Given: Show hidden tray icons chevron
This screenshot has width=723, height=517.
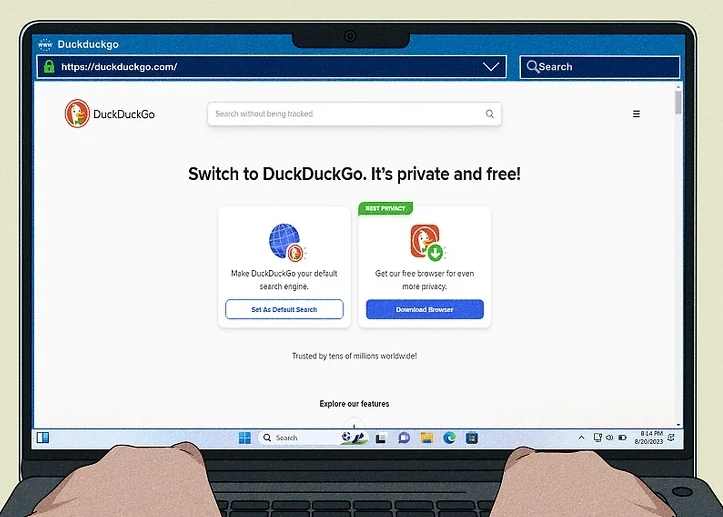Looking at the screenshot, I should coord(581,438).
